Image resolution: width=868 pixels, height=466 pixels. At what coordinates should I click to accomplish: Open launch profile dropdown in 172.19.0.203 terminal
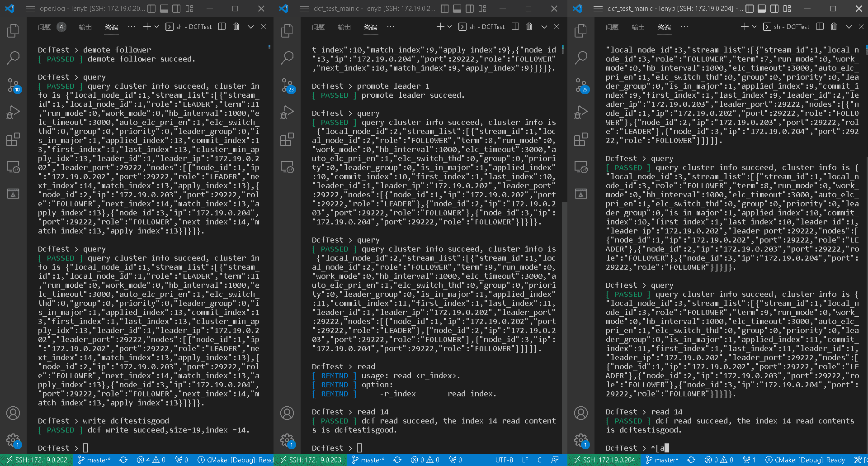(x=449, y=27)
